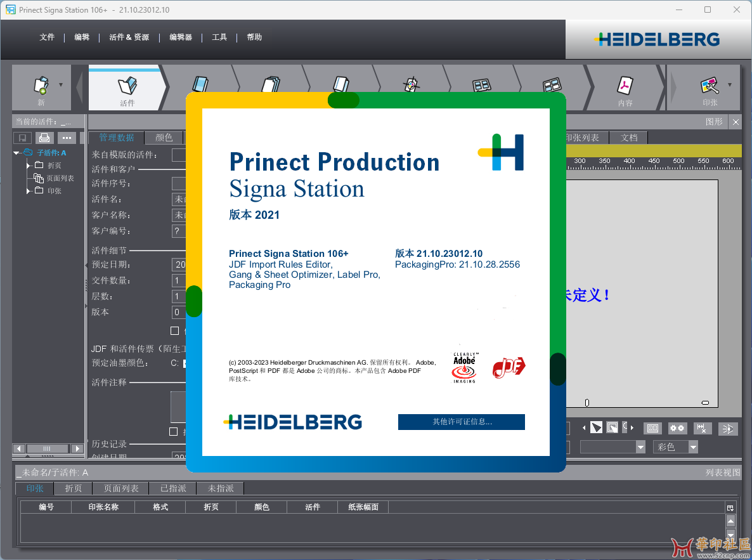Click 其他许可证信息... button in about dialog

(462, 422)
